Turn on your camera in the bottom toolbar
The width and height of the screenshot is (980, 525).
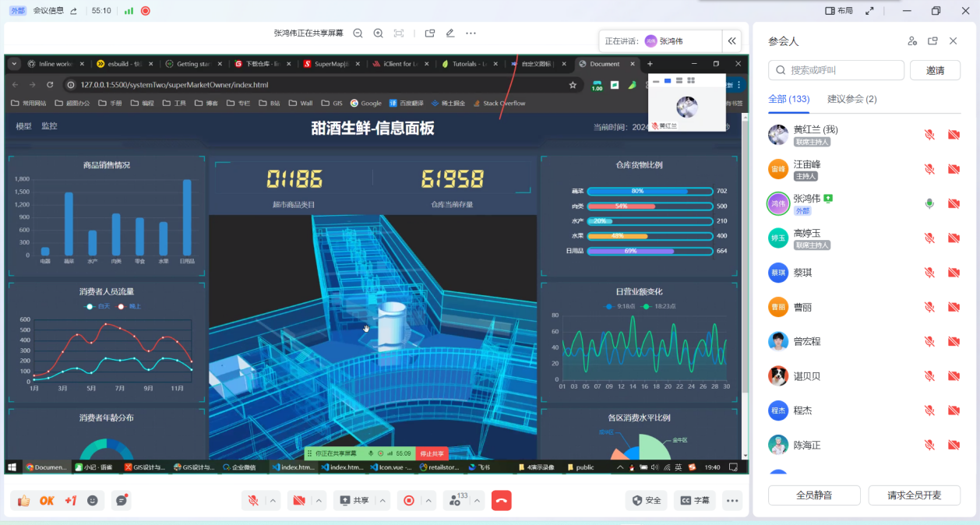click(x=298, y=501)
